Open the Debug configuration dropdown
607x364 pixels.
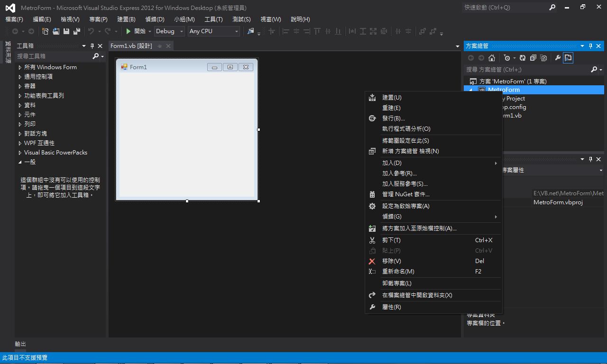pyautogui.click(x=182, y=31)
